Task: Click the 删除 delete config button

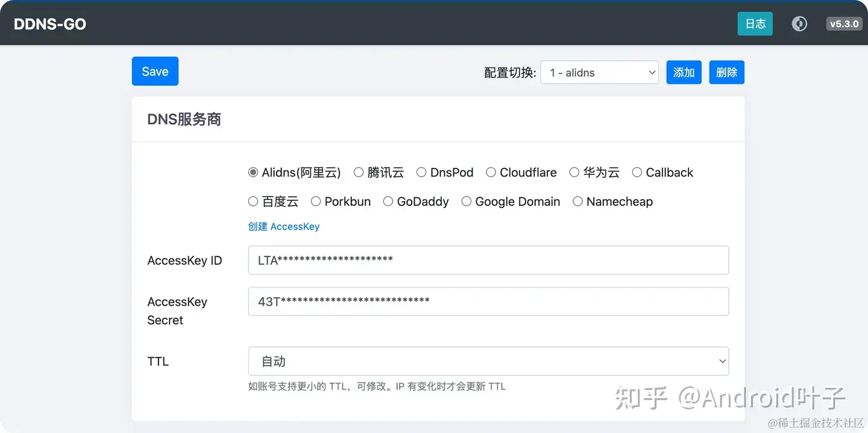Action: point(727,72)
